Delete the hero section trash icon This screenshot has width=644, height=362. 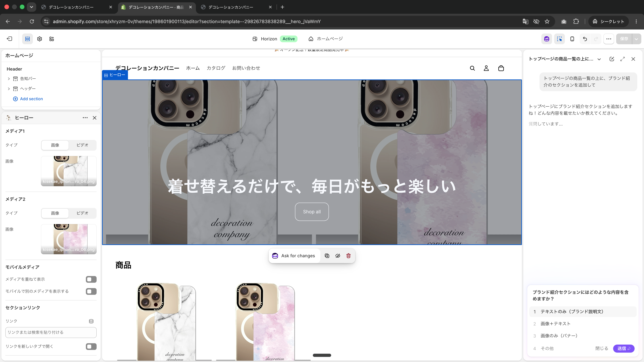pyautogui.click(x=348, y=256)
